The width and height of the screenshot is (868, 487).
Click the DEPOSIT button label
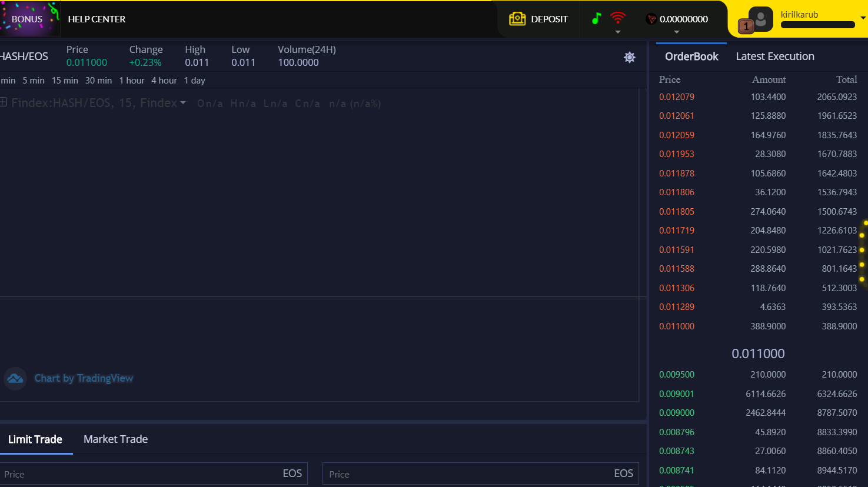coord(550,19)
